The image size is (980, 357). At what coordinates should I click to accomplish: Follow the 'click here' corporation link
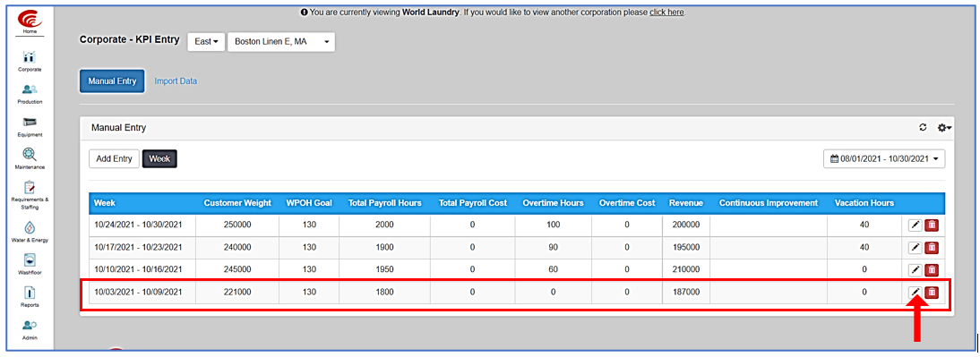[666, 12]
